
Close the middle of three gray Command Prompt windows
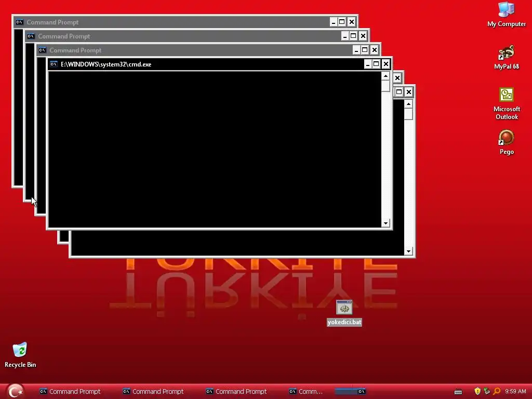click(363, 36)
